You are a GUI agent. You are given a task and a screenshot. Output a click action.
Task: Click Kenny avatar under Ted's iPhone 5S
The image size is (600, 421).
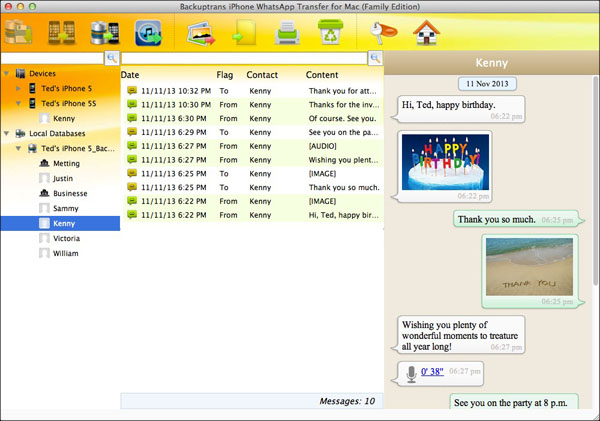44,118
